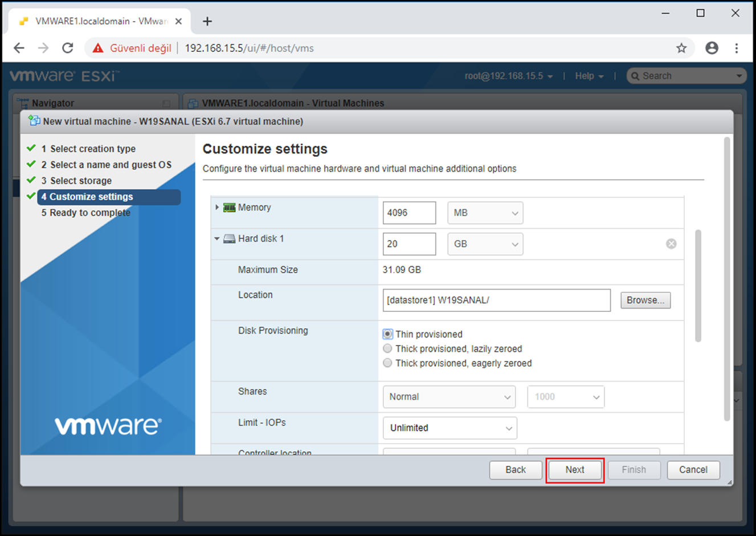Viewport: 756px width, 536px height.
Task: Click the Hard disk 1 drive icon
Action: (x=229, y=238)
